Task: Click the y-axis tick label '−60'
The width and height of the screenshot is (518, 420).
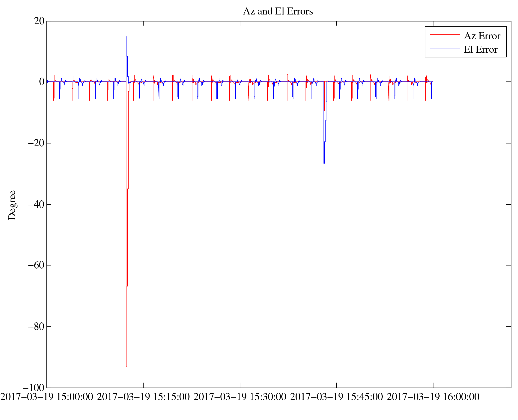Action: [x=36, y=265]
